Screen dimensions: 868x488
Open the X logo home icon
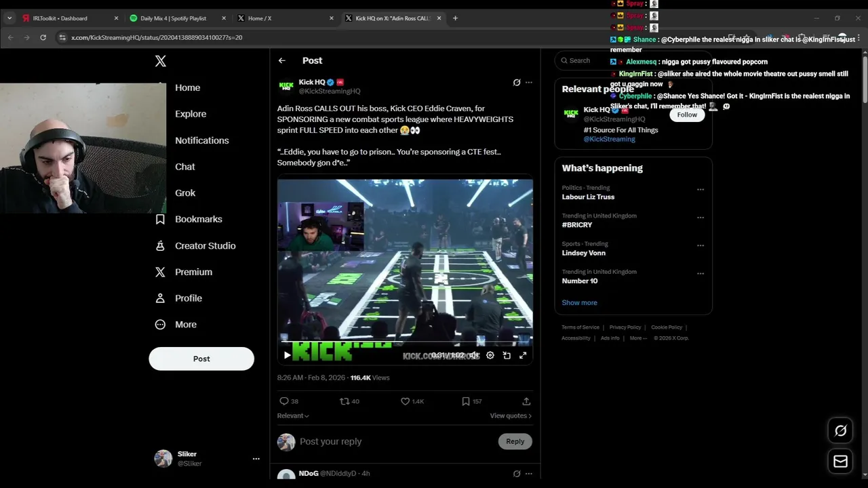[160, 61]
